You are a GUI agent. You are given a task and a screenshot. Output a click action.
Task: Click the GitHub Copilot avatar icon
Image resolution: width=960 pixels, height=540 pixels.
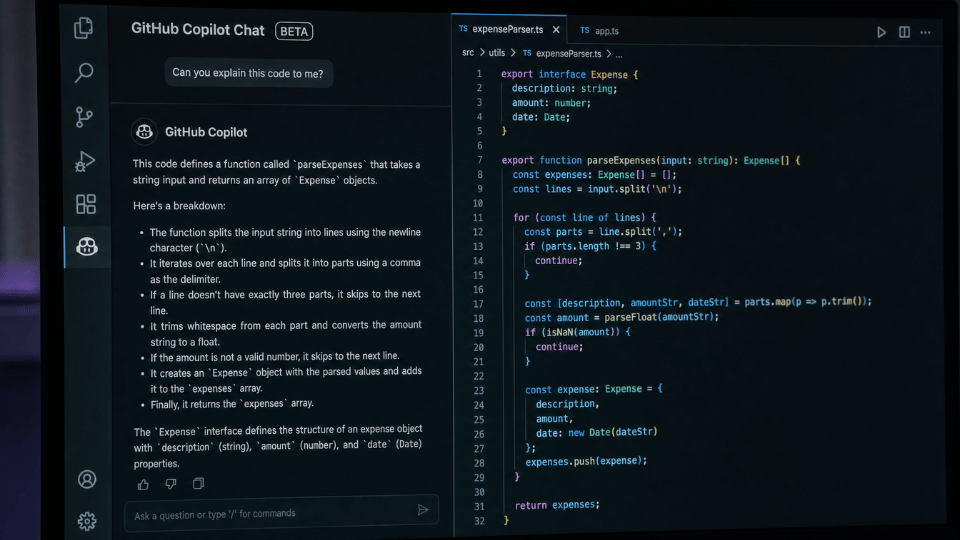[144, 132]
